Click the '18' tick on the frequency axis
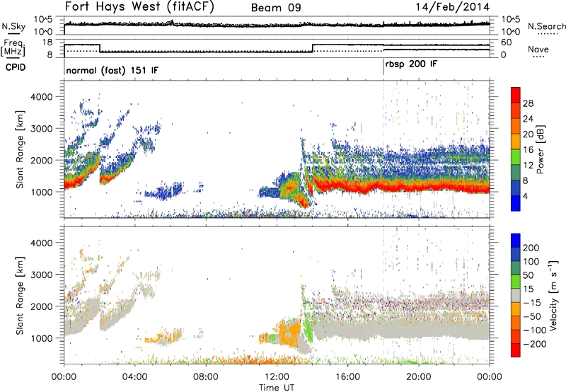The width and height of the screenshot is (566, 392). 47,42
